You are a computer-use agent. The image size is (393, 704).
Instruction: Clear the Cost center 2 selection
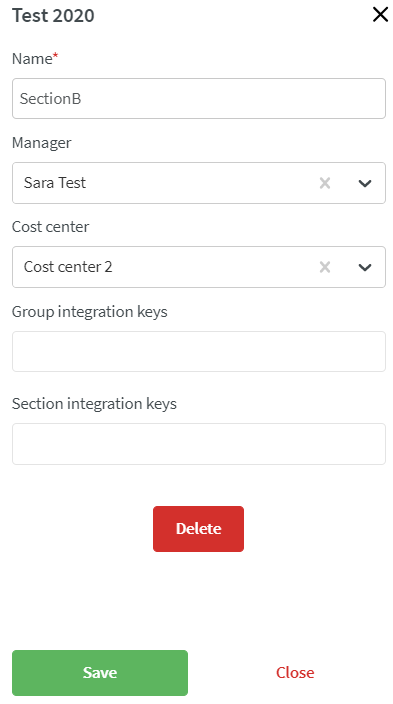325,267
